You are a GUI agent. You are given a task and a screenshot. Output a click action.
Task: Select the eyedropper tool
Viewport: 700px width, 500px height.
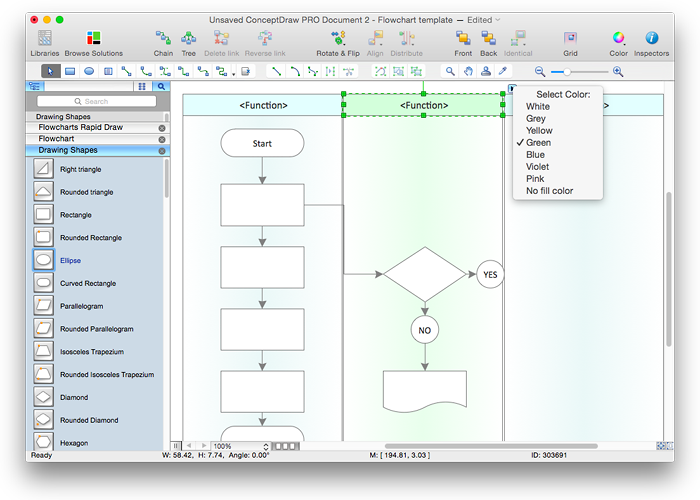click(503, 71)
